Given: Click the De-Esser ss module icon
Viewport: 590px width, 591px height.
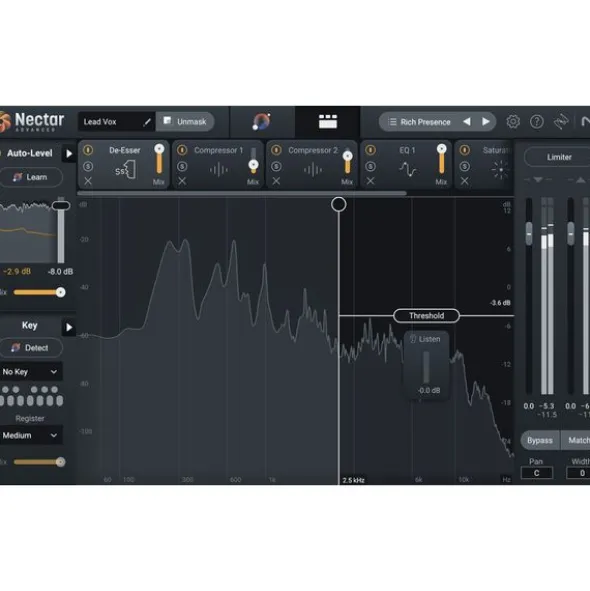Looking at the screenshot, I should coord(125,170).
